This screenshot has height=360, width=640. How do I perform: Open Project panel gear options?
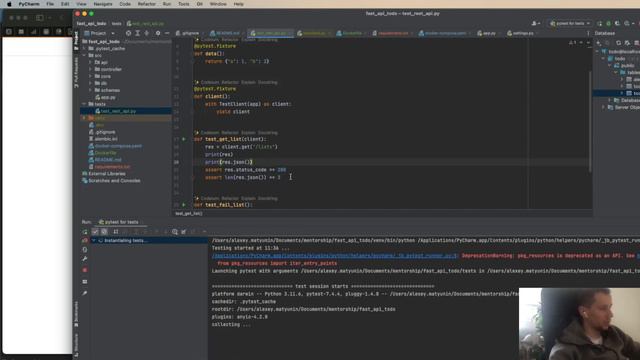[158, 33]
